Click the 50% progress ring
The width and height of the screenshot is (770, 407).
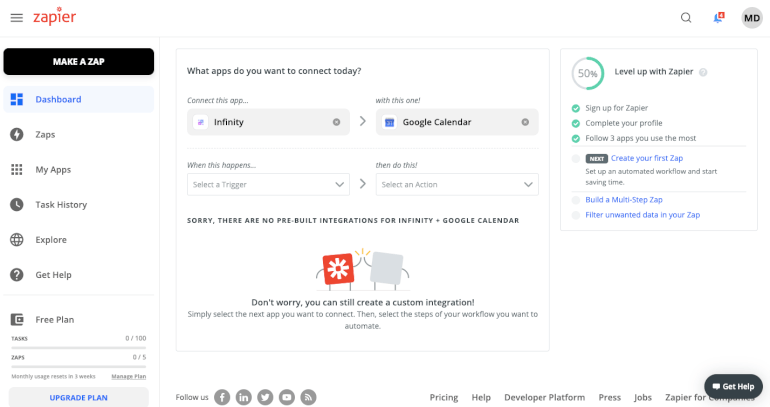(x=588, y=74)
